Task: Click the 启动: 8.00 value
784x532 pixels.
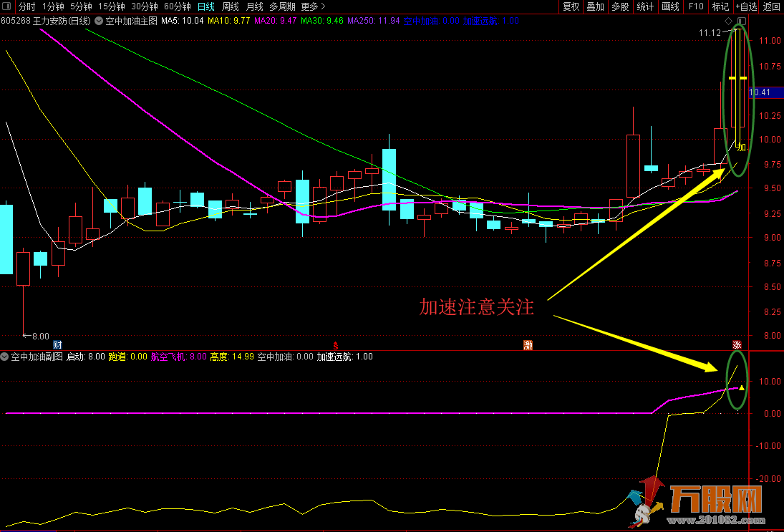Action: click(x=86, y=357)
